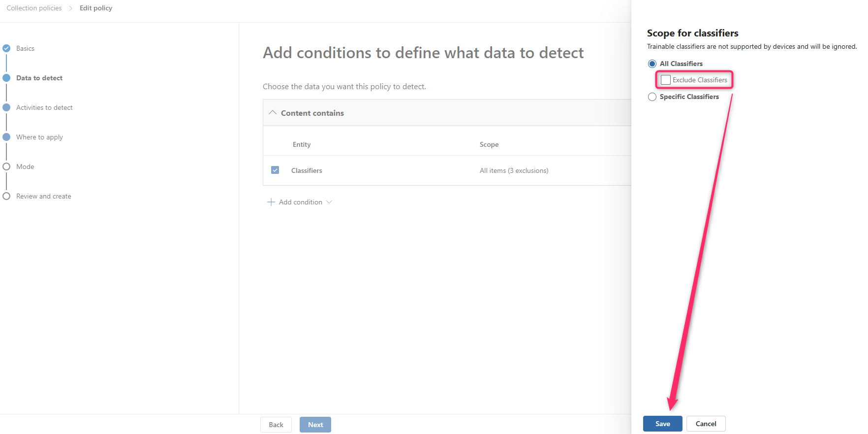Click the Where to apply step circle
Screen dimensions: 868x434
[6, 137]
